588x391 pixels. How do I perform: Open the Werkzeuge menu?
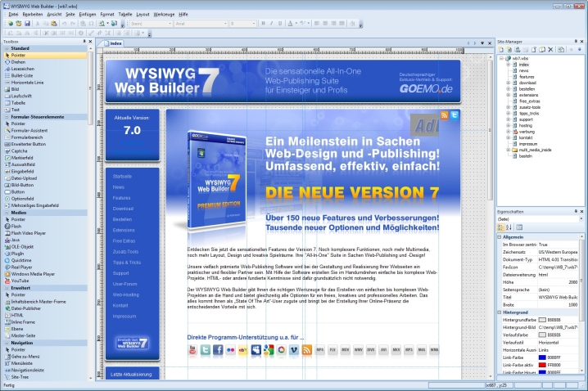coord(164,14)
